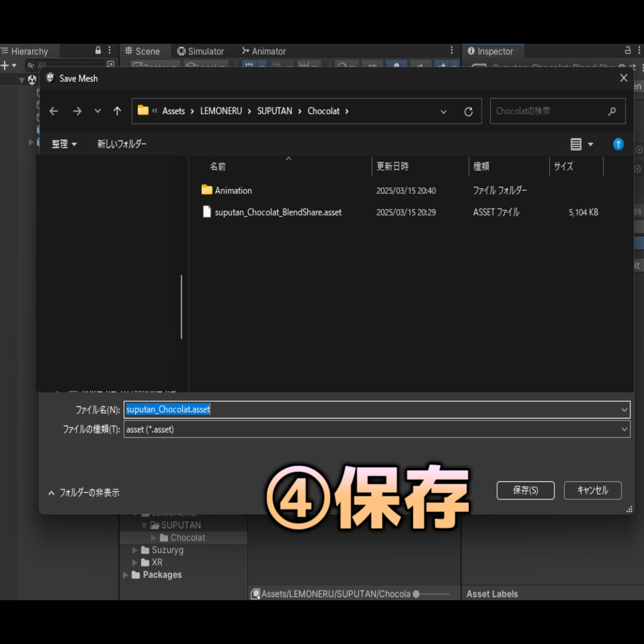The image size is (644, 644).
Task: Expand the file name history dropdown
Action: click(624, 410)
